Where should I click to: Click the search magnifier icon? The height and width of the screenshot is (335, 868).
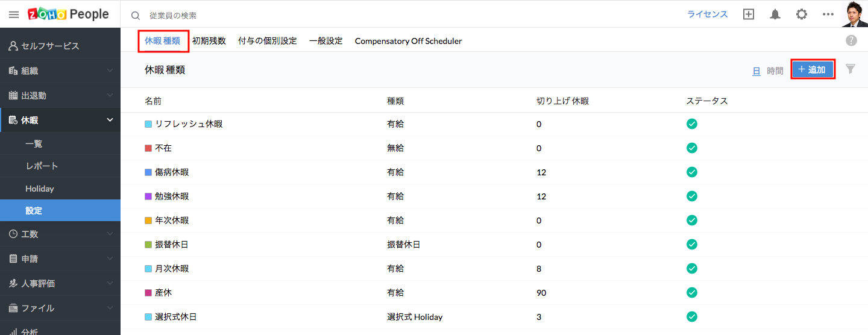click(x=136, y=15)
